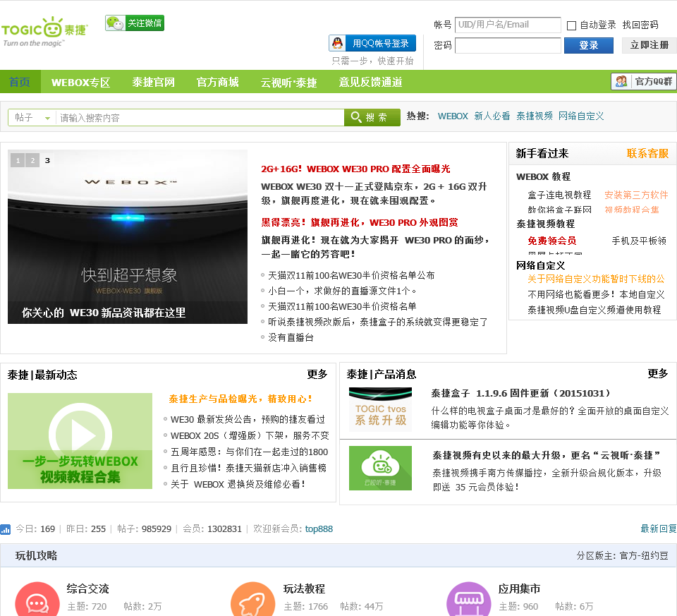Open 泰捷视频有史以来的最大升级 article

547,455
